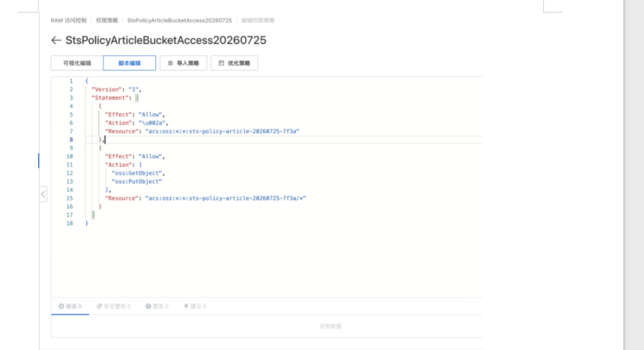Click the 导入策略 button
The width and height of the screenshot is (644, 350).
[183, 63]
